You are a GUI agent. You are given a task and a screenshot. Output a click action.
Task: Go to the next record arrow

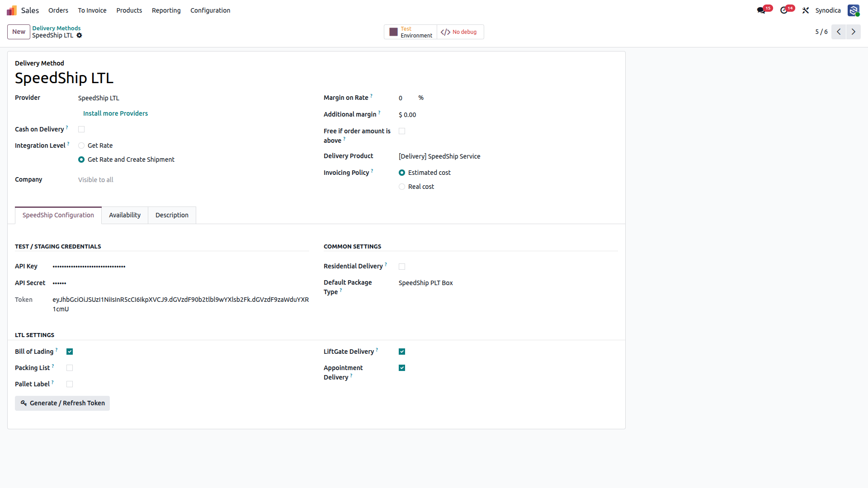click(x=854, y=32)
